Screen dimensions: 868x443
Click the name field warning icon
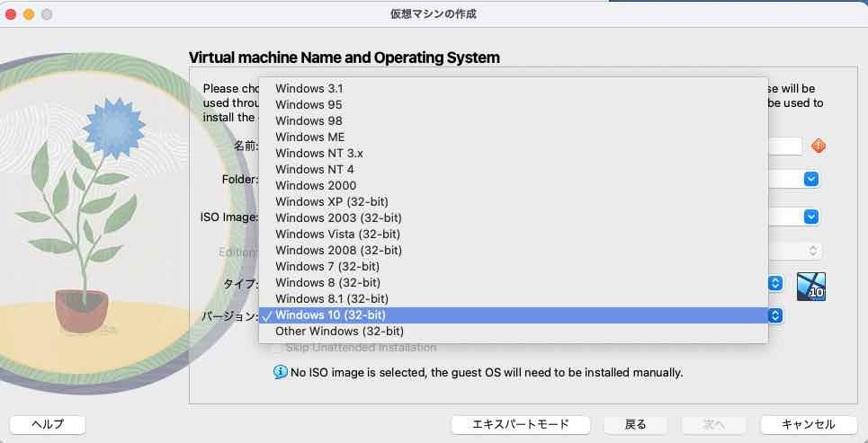point(819,146)
